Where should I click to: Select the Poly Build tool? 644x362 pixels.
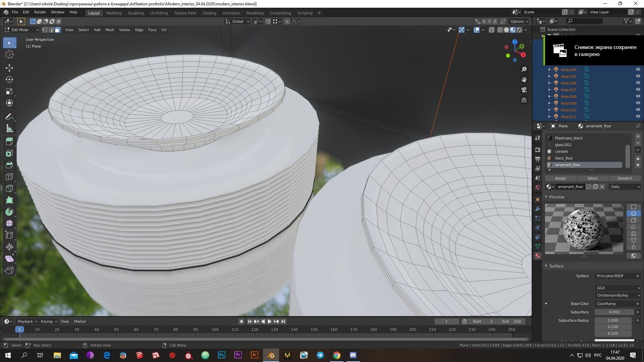9,200
